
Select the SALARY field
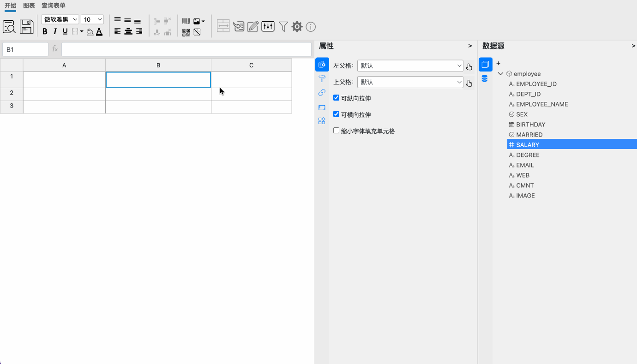[572, 145]
